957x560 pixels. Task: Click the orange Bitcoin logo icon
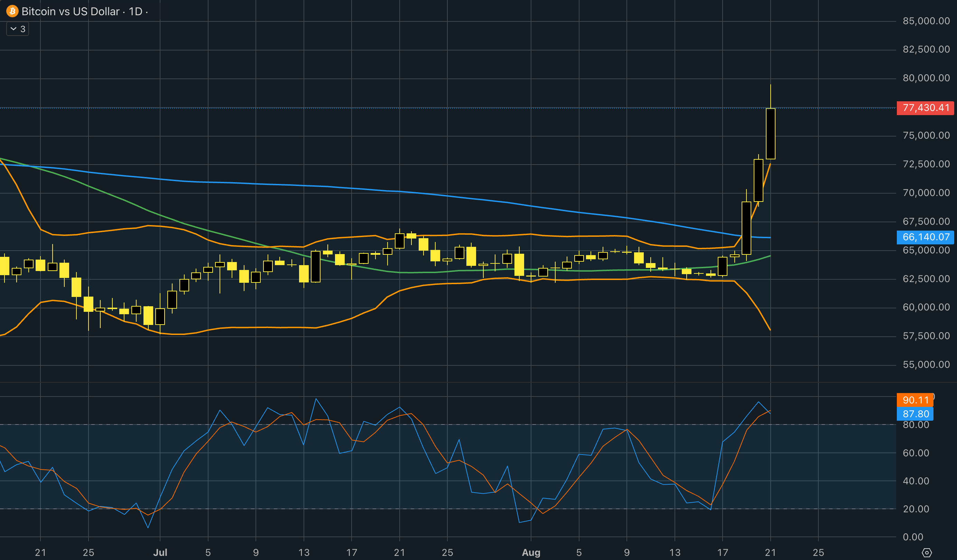click(12, 11)
